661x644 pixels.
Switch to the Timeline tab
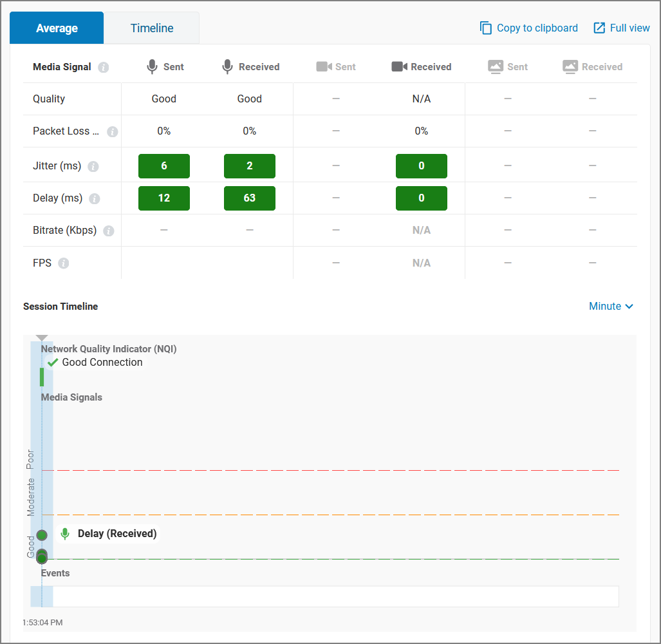151,28
